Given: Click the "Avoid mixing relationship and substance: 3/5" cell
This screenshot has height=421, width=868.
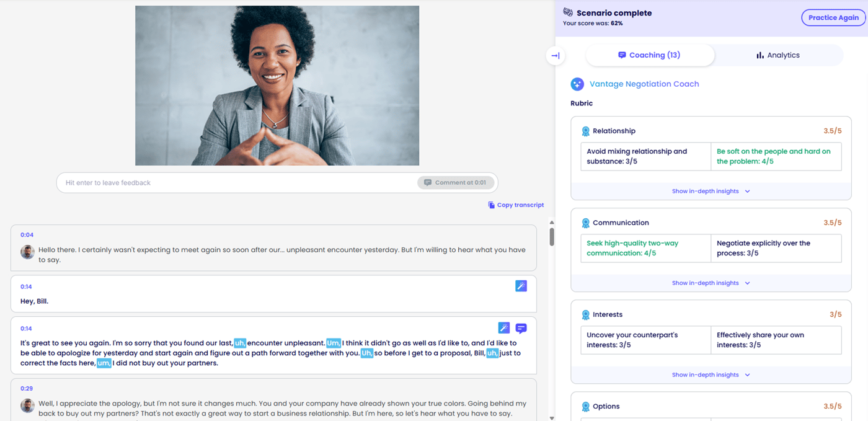Looking at the screenshot, I should pyautogui.click(x=645, y=156).
